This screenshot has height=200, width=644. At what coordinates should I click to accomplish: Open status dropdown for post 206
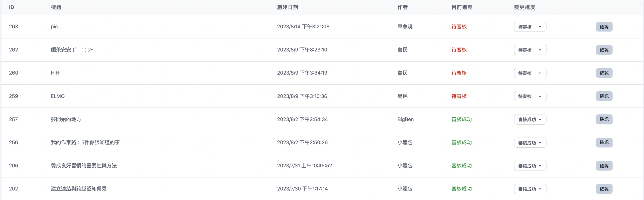[530, 166]
